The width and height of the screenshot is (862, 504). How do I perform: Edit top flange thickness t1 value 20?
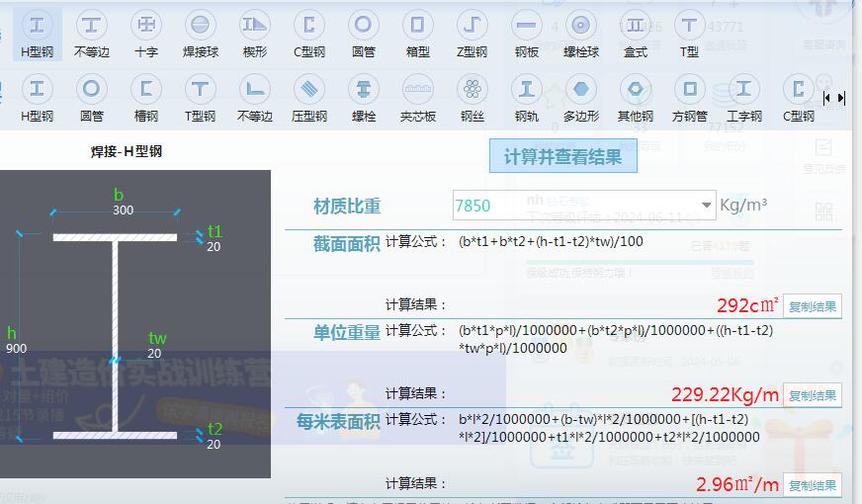pyautogui.click(x=214, y=247)
